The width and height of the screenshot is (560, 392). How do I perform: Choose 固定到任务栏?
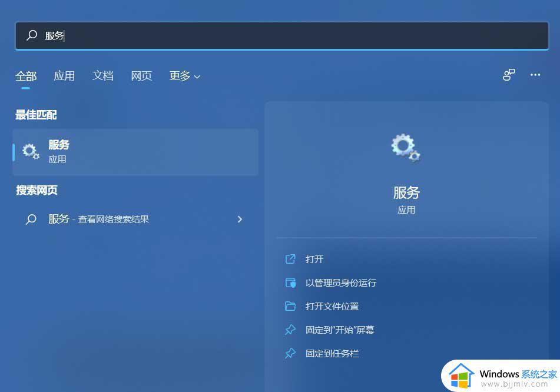click(332, 353)
